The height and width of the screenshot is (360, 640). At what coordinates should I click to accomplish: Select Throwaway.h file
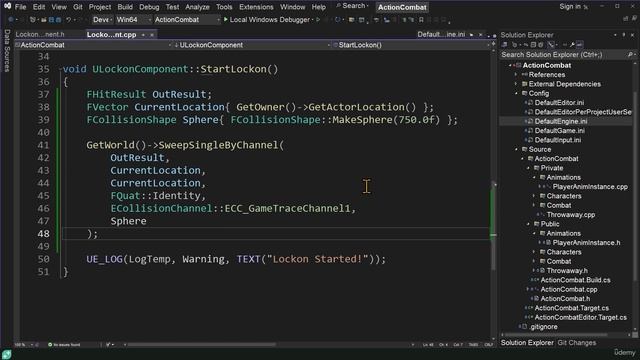(x=567, y=271)
